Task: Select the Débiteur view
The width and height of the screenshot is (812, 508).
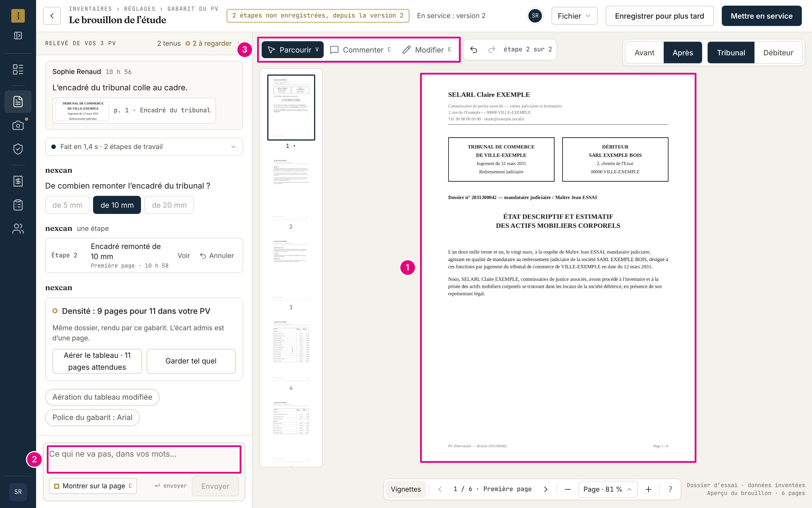Action: [778, 53]
